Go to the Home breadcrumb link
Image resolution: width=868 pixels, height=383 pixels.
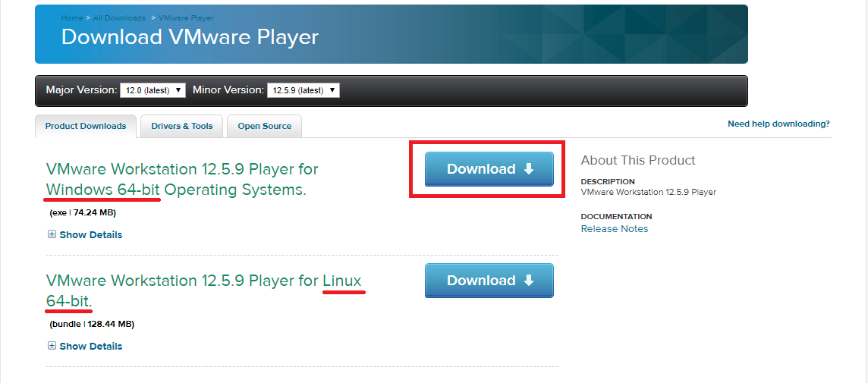pos(72,17)
